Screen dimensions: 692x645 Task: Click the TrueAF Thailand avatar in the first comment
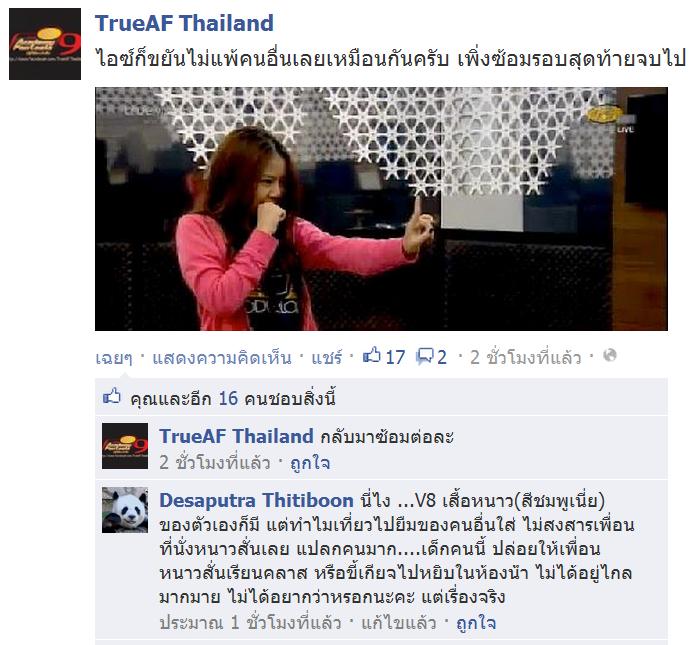(125, 446)
